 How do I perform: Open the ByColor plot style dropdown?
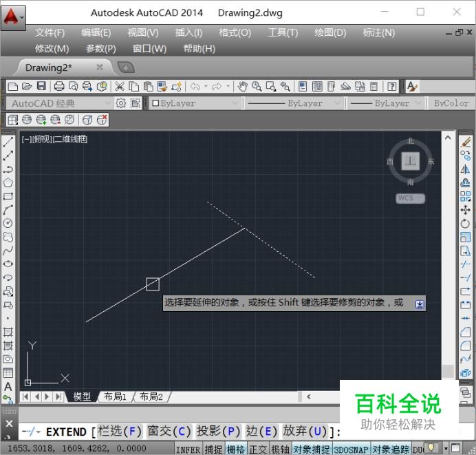(451, 103)
